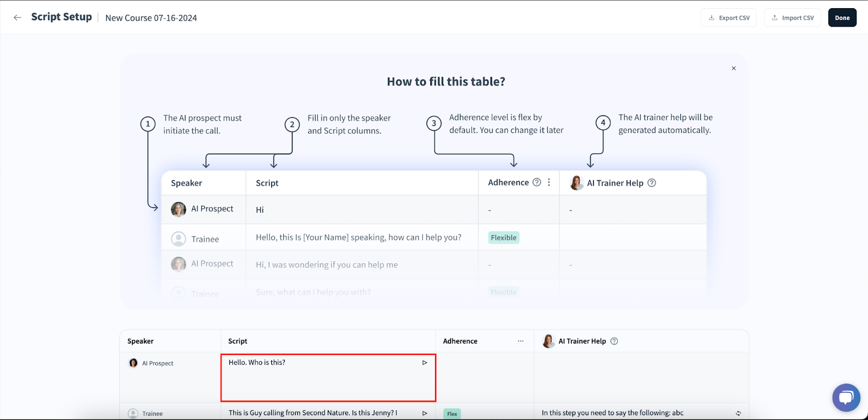The width and height of the screenshot is (868, 420).
Task: Regenerate the AI trainer help text
Action: pos(738,413)
